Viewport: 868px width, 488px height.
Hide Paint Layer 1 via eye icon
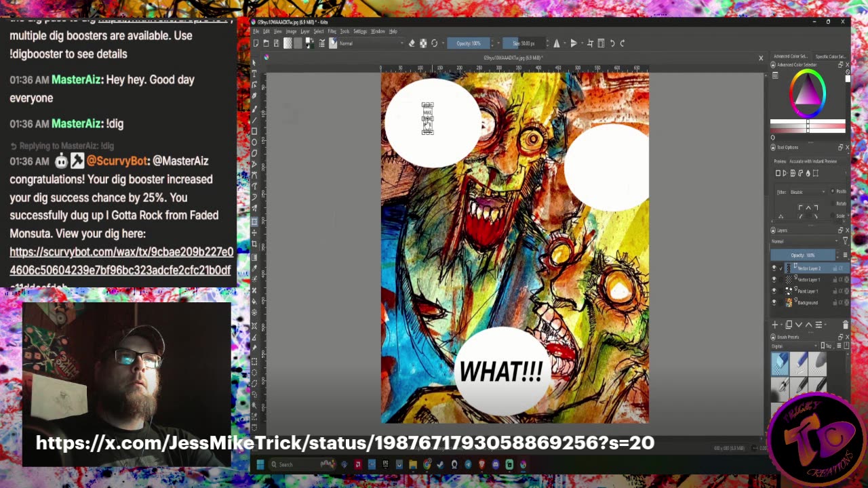click(774, 291)
